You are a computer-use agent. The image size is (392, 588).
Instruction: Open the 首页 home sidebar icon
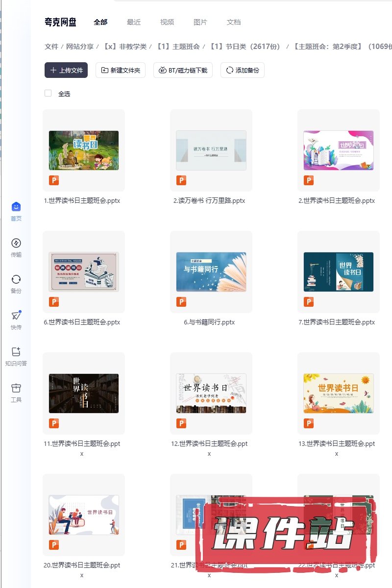[x=16, y=207]
